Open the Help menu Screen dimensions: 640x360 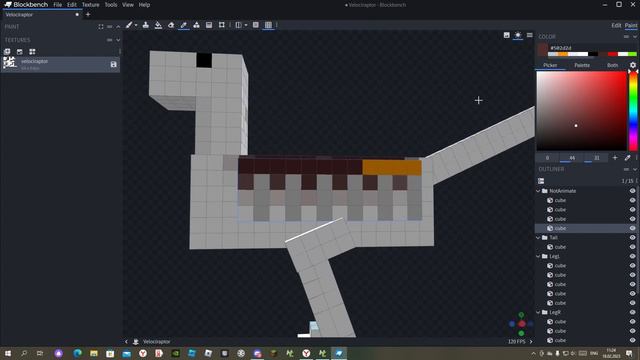[144, 5]
